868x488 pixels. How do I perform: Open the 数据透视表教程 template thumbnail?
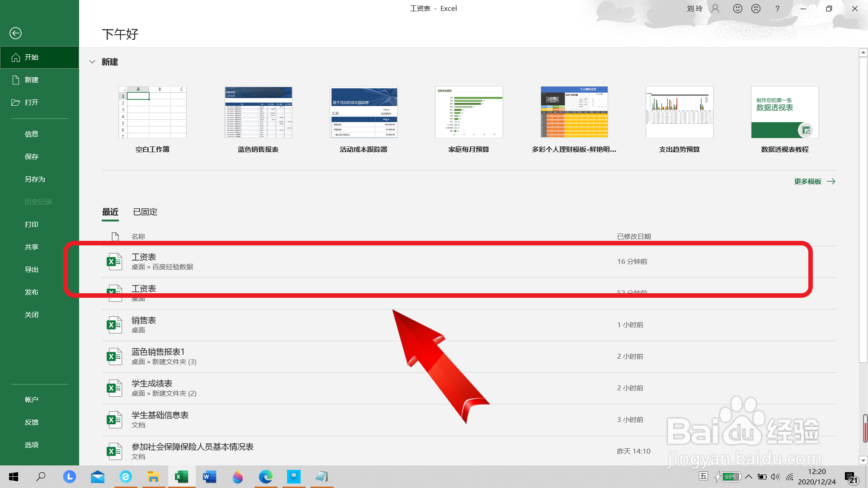(785, 113)
